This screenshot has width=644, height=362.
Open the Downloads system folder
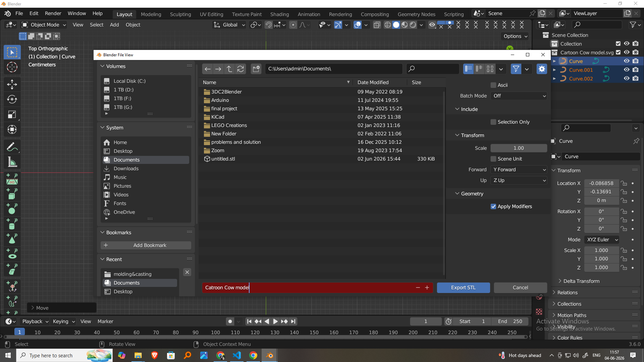[x=146, y=169]
